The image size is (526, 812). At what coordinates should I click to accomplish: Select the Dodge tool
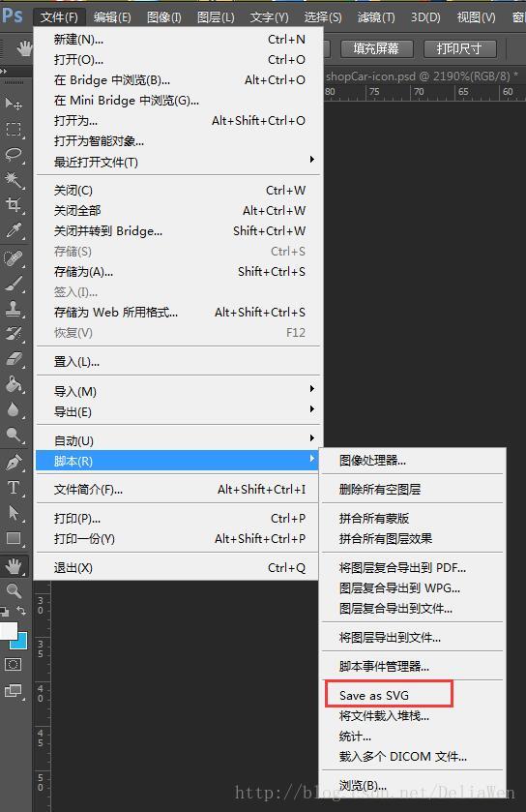pos(13,435)
